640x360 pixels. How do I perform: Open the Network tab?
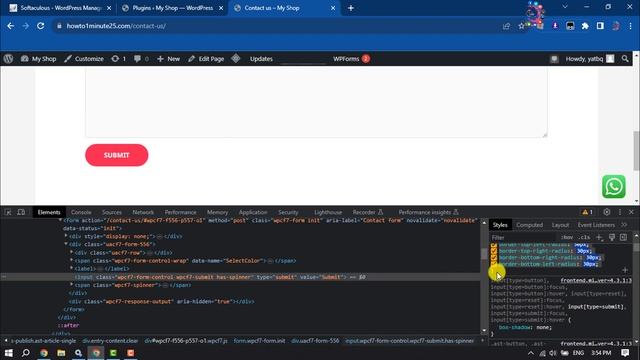point(143,212)
